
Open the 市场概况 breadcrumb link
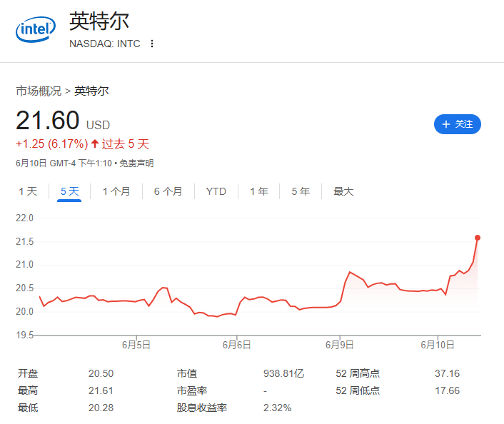(x=39, y=91)
